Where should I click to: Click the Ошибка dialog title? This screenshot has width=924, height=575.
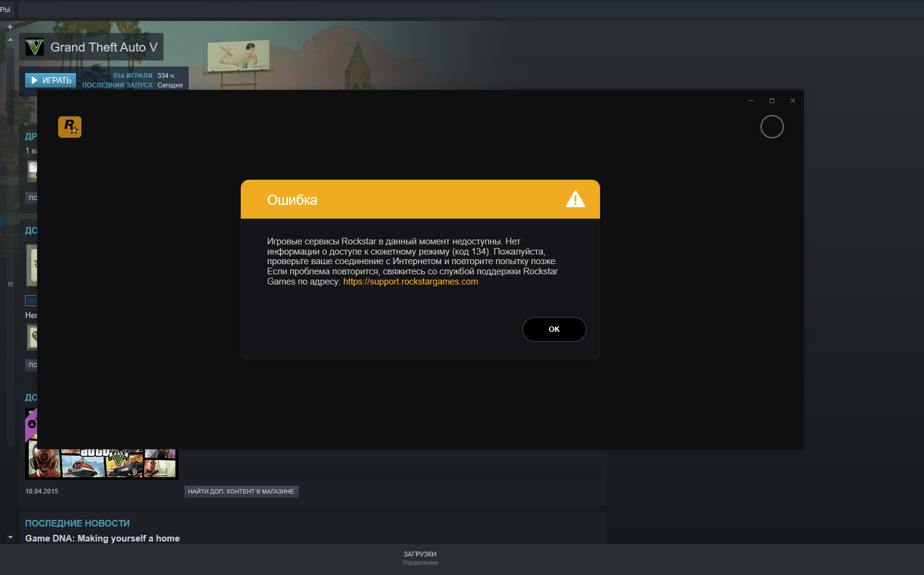tap(292, 200)
